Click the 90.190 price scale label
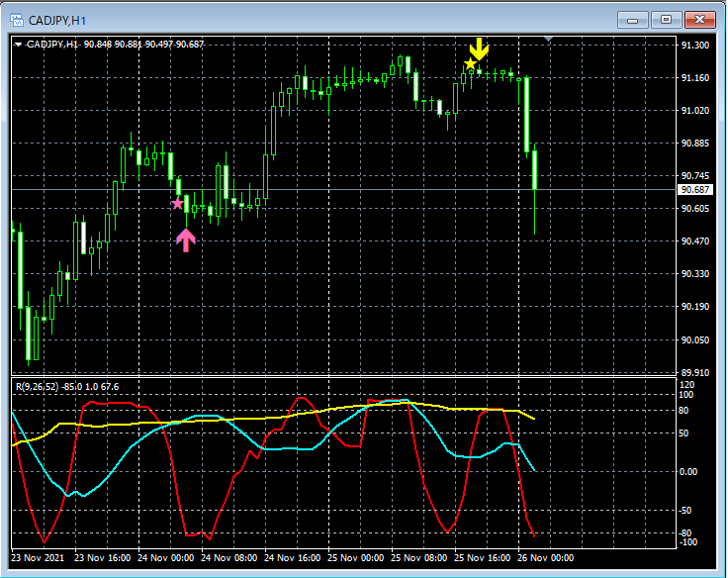This screenshot has height=578, width=728. [695, 306]
